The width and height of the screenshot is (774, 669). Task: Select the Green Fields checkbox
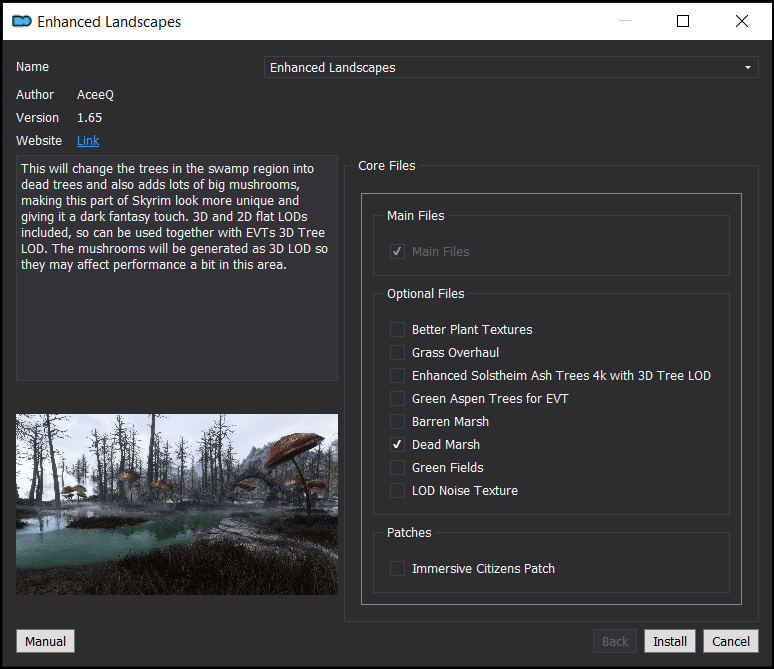point(397,468)
